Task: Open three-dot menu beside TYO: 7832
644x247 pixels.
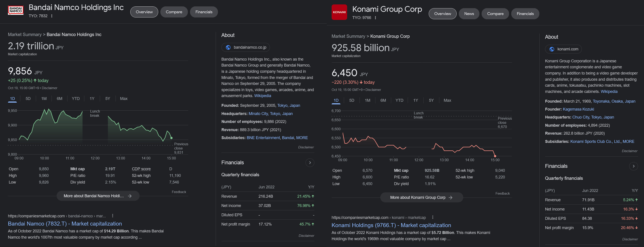Action: click(52, 16)
